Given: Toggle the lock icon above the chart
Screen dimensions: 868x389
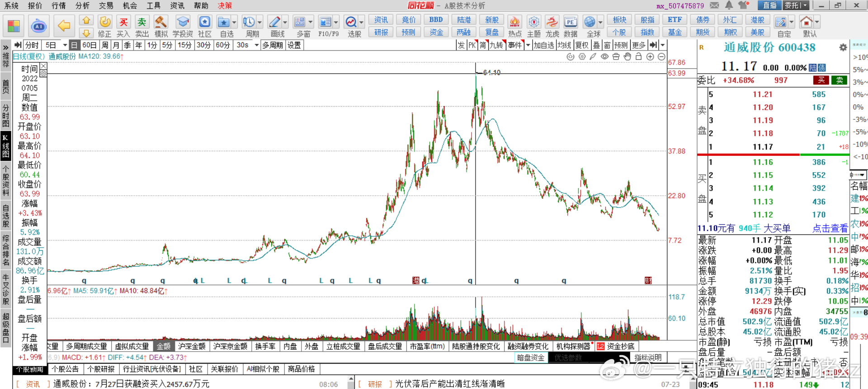Looking at the screenshot, I should [x=638, y=56].
